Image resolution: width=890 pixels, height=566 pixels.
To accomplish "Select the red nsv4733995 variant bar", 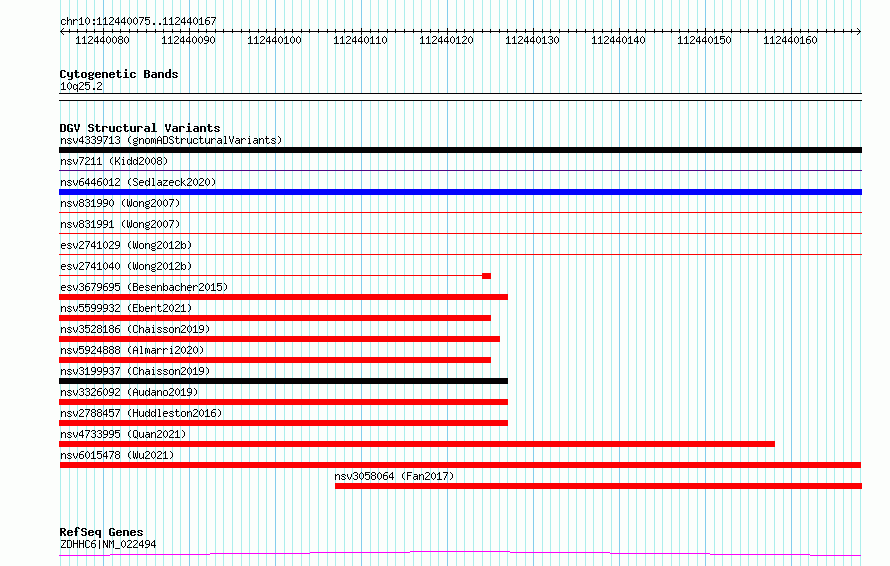I will [417, 444].
